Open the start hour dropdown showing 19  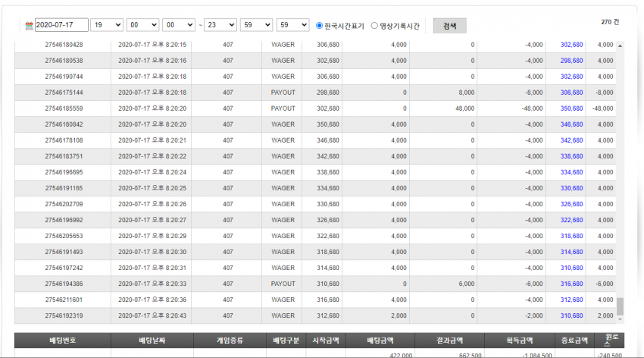pos(107,25)
